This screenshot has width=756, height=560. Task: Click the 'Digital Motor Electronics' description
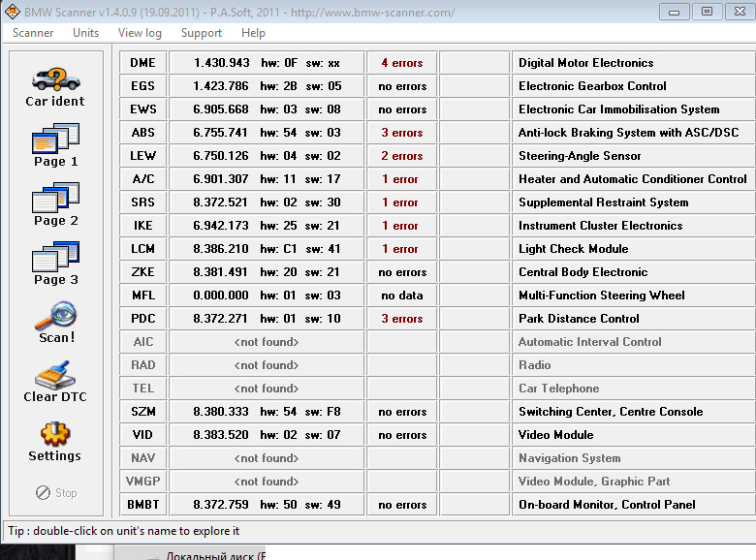point(585,63)
